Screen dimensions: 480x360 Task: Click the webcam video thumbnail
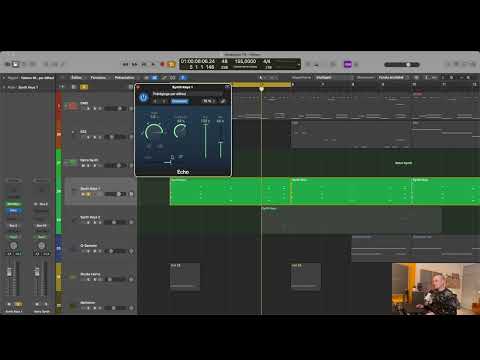(436, 289)
